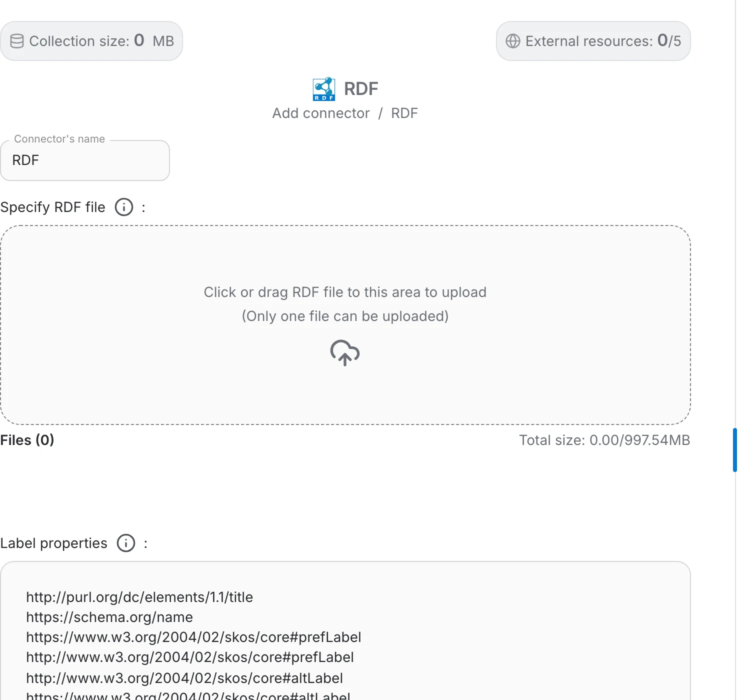
Task: Click the page's vertical scrollbar thumb
Action: pos(735,450)
